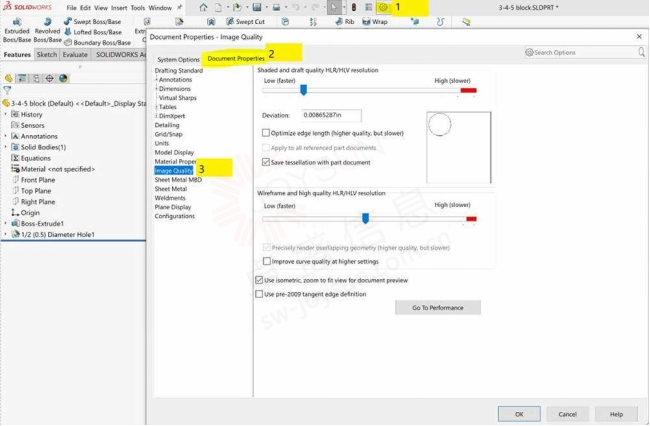Open Options with the gear icon
Image resolution: width=650 pixels, height=426 pixels.
[x=383, y=7]
